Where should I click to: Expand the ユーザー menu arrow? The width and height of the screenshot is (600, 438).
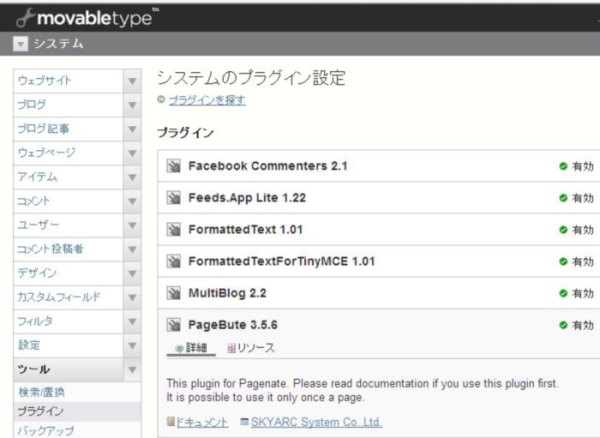click(x=132, y=225)
